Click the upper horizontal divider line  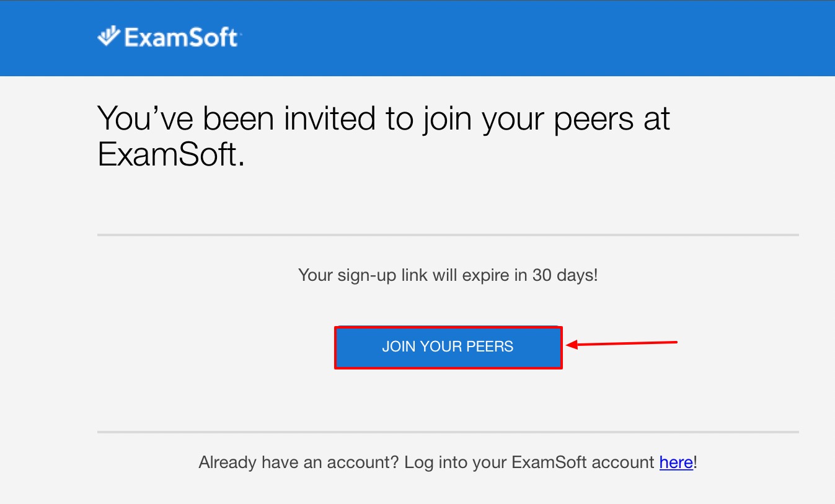(x=448, y=235)
